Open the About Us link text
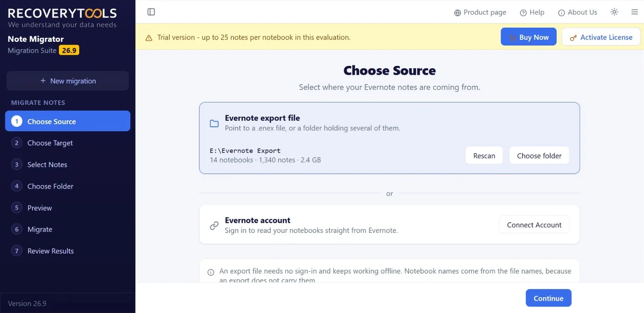This screenshot has height=313, width=644. pos(582,12)
